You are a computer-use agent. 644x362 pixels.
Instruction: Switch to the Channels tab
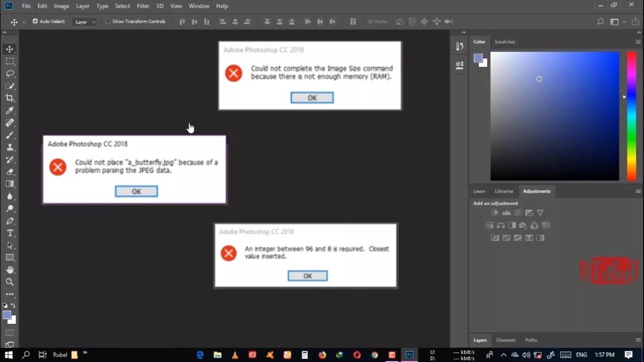(x=506, y=340)
